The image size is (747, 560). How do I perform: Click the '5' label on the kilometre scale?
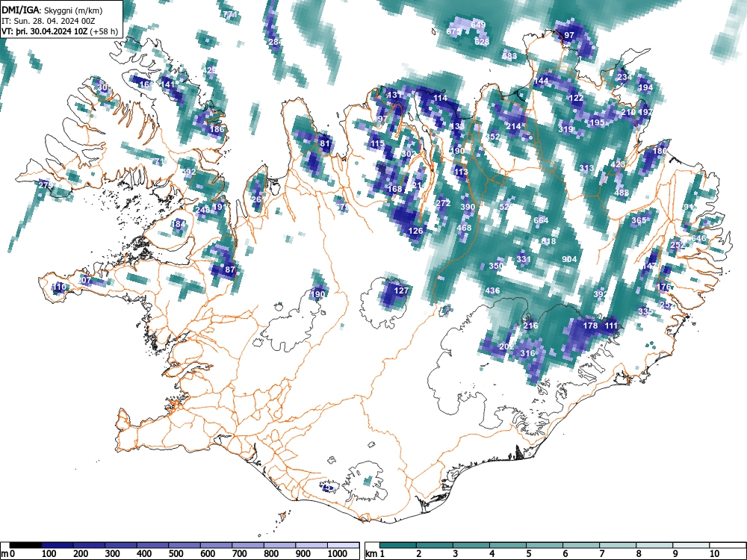tap(528, 554)
